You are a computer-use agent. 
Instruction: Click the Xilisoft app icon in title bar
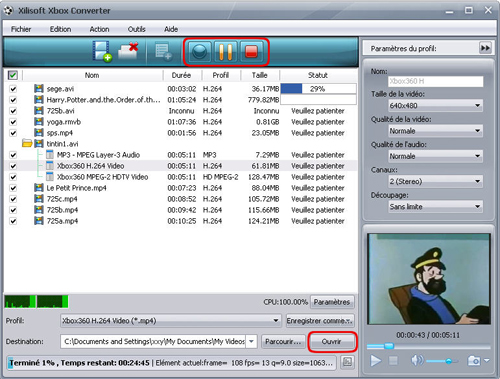pyautogui.click(x=8, y=10)
